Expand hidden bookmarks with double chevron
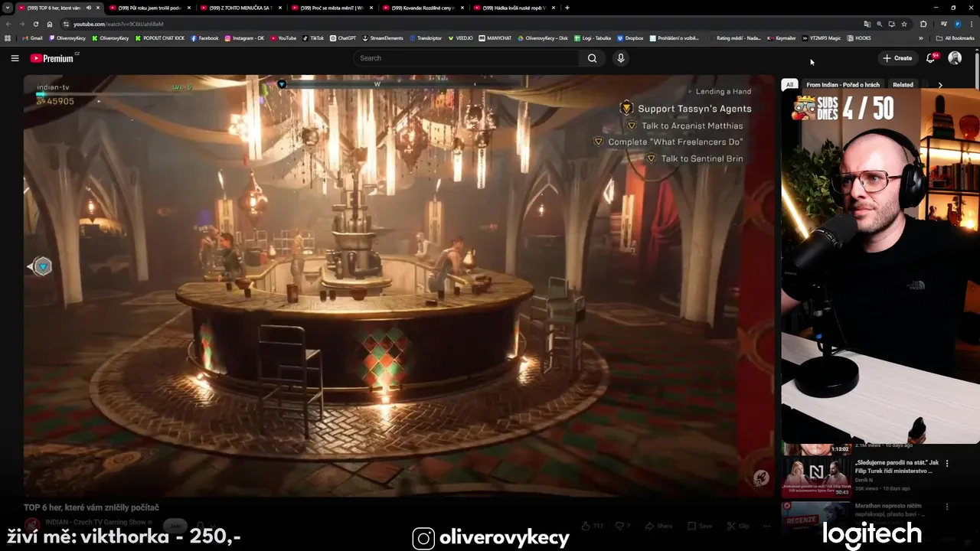980x551 pixels. pos(921,37)
